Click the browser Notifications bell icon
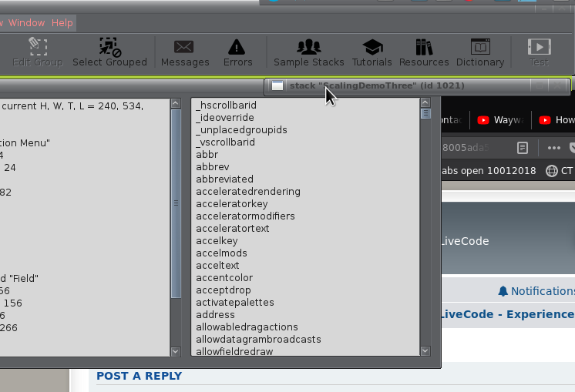This screenshot has height=392, width=575. (503, 291)
